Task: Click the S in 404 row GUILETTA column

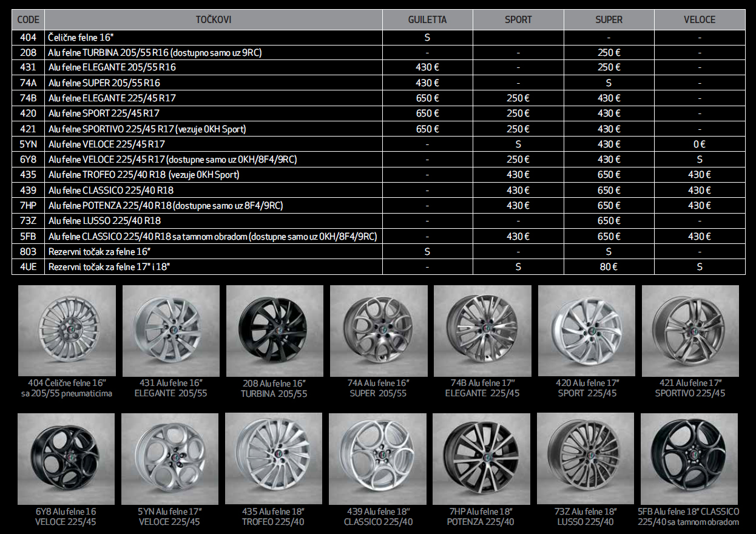Action: tap(427, 37)
